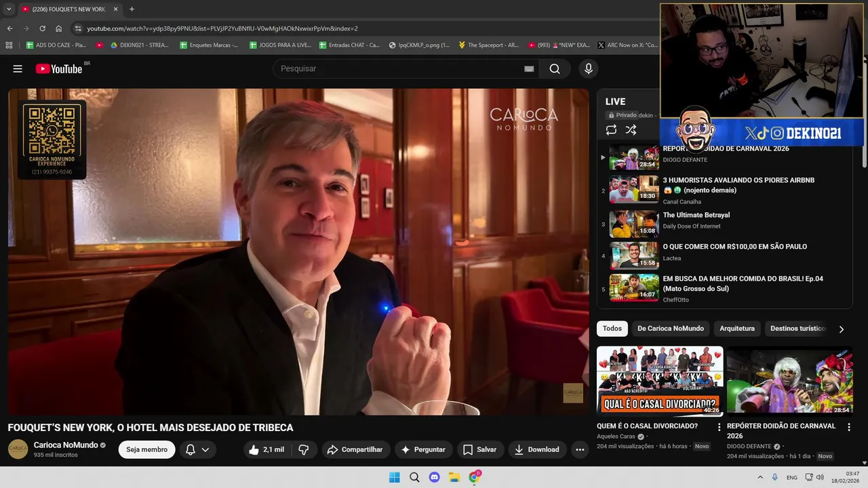868x488 pixels.
Task: Save video with Salvar button
Action: (480, 449)
